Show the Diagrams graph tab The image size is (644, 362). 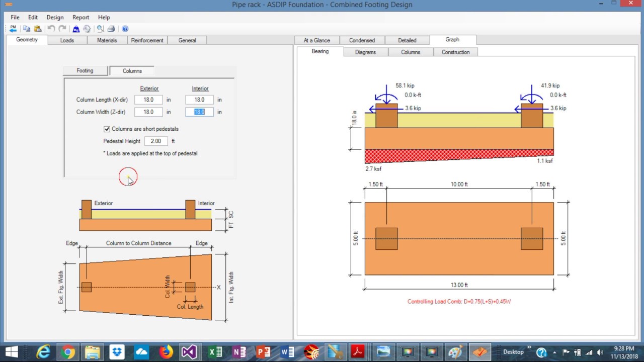pyautogui.click(x=365, y=52)
